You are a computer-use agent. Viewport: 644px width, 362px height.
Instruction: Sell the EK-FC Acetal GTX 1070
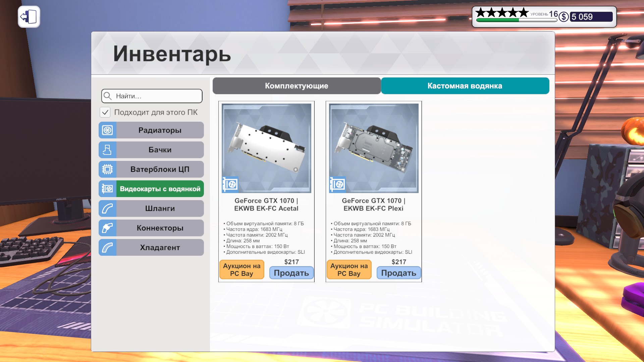(x=291, y=273)
